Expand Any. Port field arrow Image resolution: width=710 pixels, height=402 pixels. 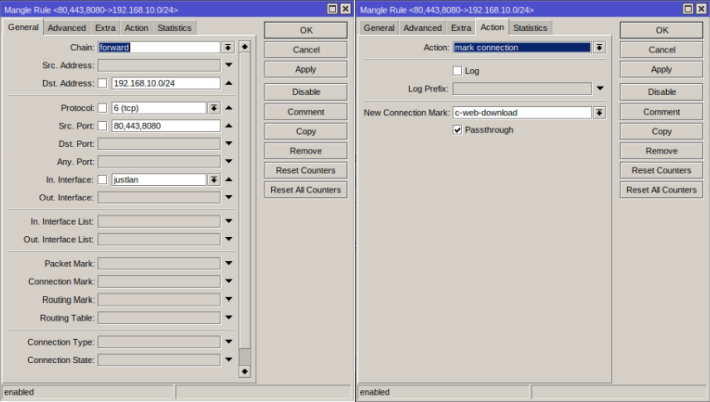(x=229, y=162)
